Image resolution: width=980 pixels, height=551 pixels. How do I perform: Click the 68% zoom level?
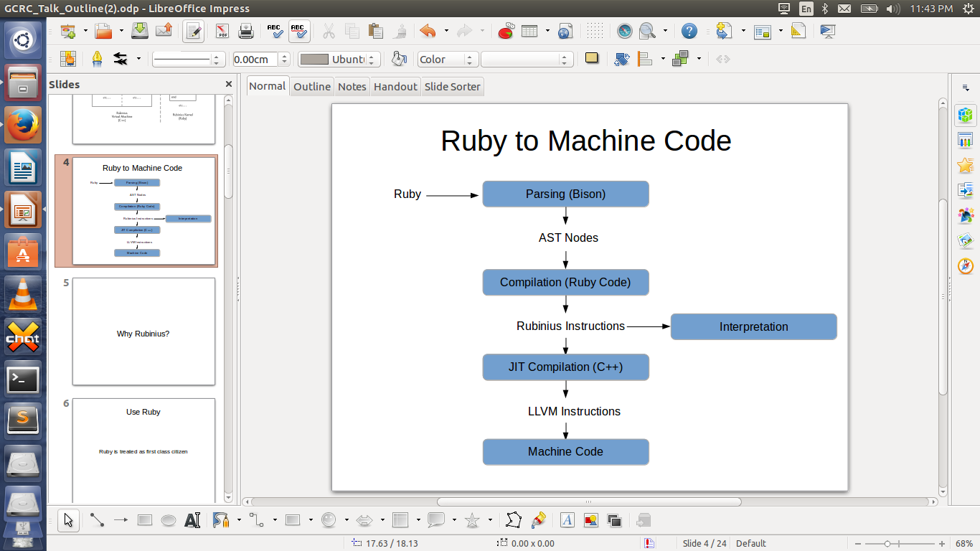point(963,544)
